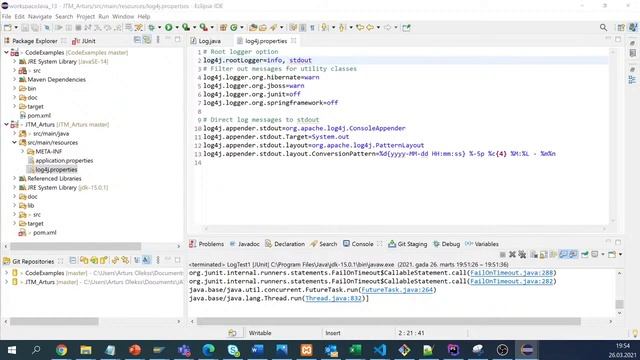Open Google Chrome from taskbar
This screenshot has width=640, height=360.
[x=61, y=350]
